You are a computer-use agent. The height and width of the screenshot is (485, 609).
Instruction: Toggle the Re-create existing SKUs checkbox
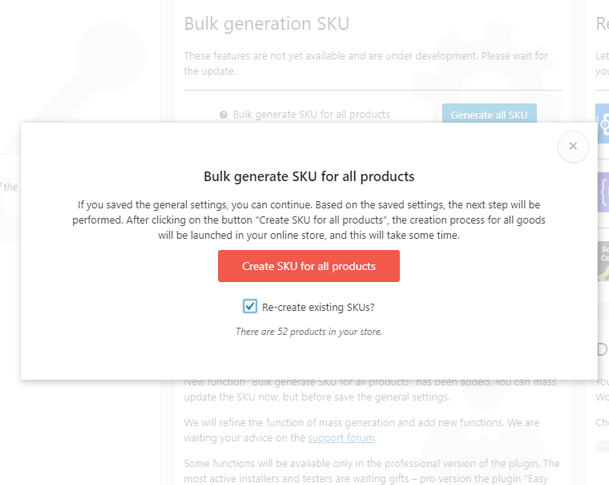(x=250, y=306)
